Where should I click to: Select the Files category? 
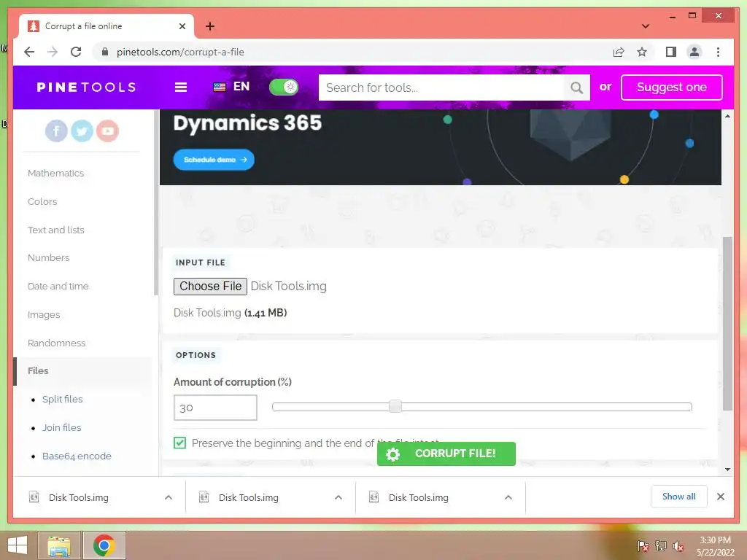click(38, 371)
